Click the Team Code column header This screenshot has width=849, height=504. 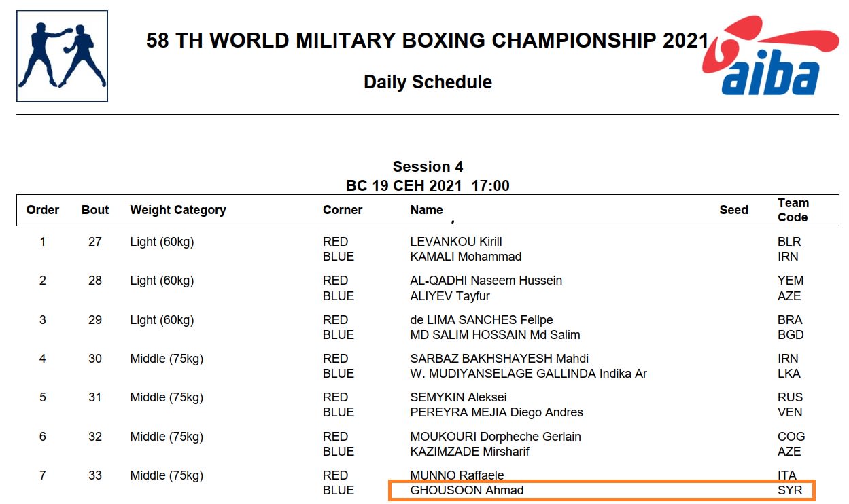(x=793, y=210)
